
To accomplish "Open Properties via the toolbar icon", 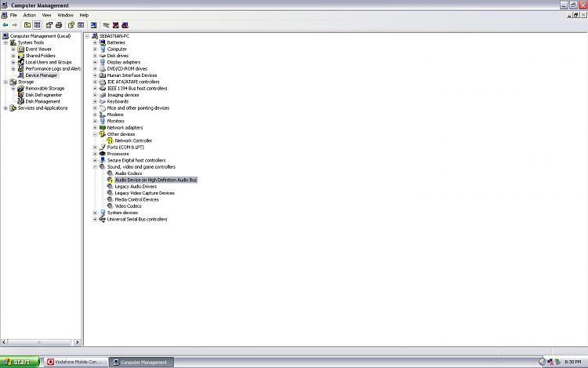I will (x=49, y=25).
